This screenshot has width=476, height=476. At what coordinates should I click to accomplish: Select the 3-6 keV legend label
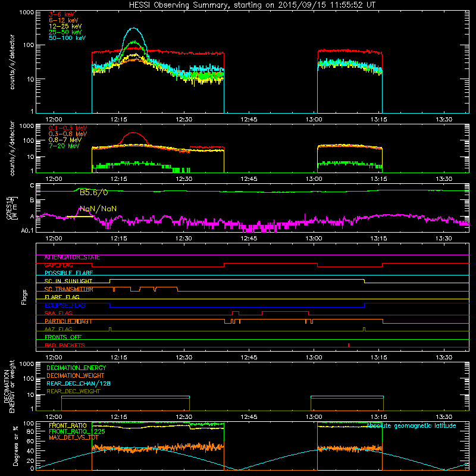pos(62,14)
